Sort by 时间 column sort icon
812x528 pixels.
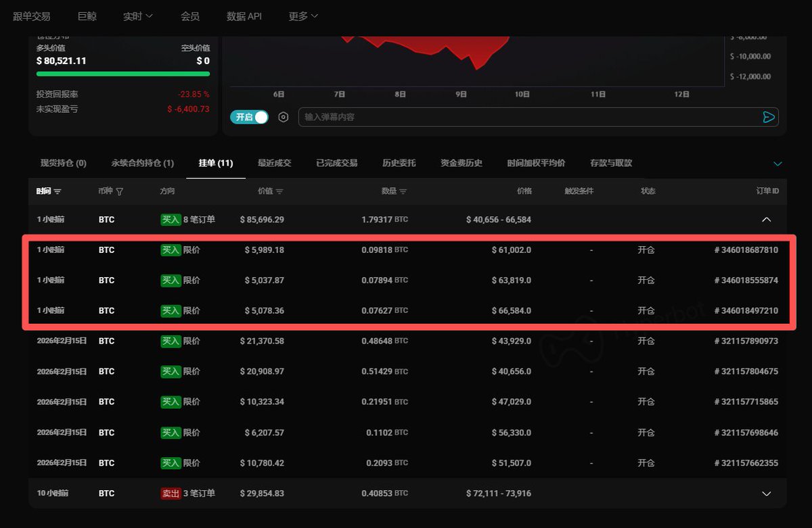point(58,191)
